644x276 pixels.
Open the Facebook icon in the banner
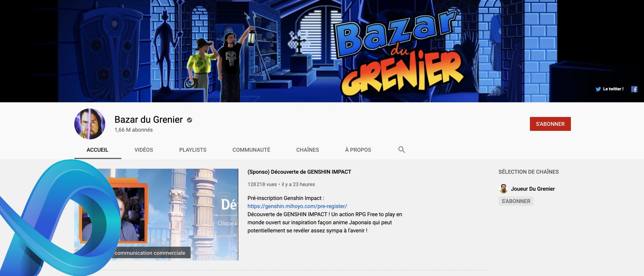634,89
